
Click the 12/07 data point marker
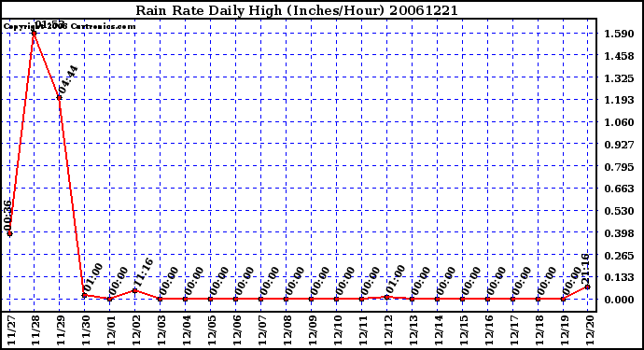[x=260, y=299]
